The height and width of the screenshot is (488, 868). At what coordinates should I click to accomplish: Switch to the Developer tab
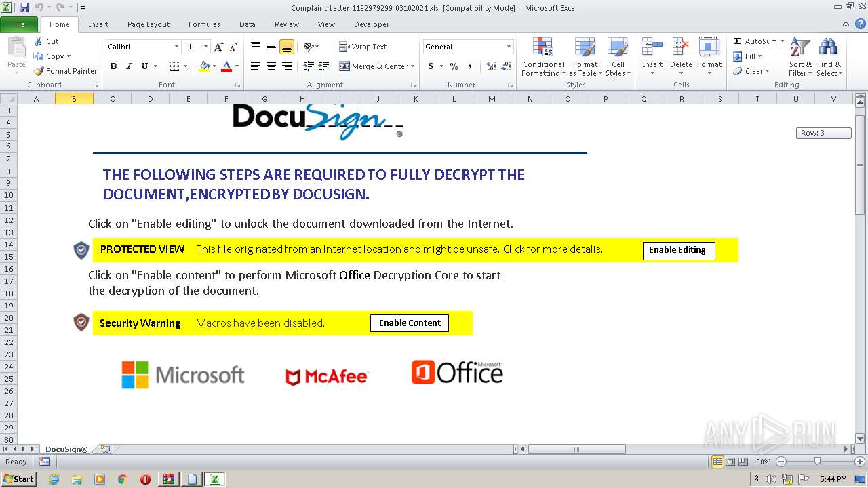(x=372, y=24)
